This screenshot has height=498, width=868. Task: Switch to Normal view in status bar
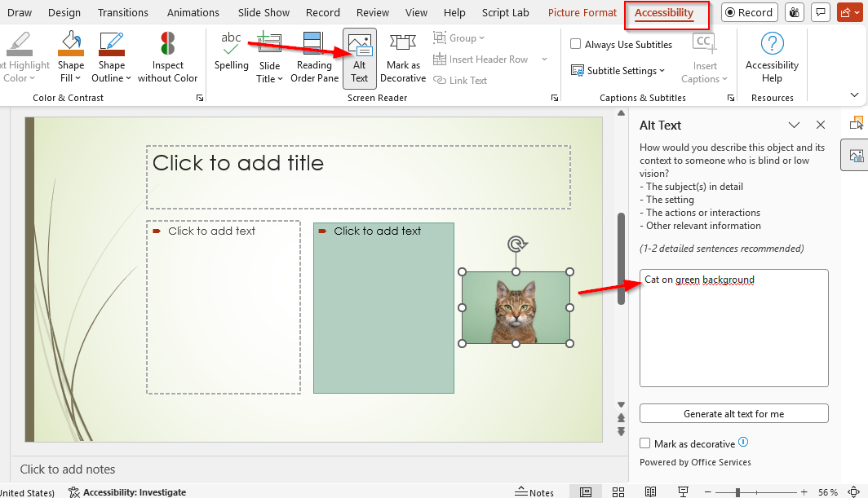tap(586, 492)
